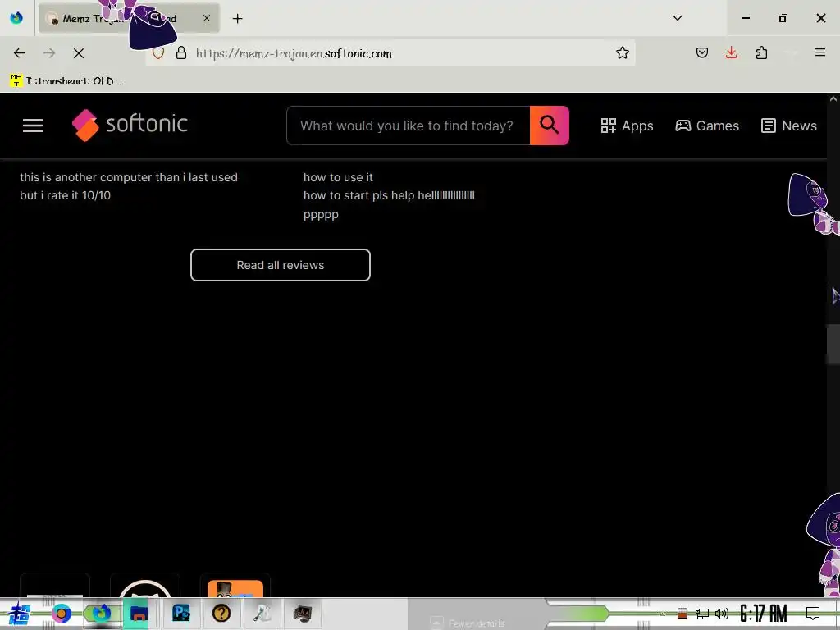Click the page vertical scrollbar thumb

point(833,345)
